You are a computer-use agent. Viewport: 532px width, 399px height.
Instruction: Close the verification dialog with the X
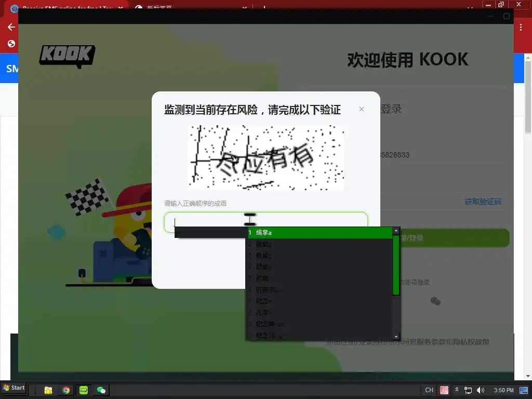(x=362, y=109)
